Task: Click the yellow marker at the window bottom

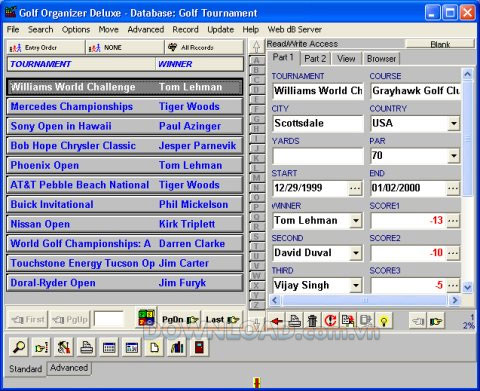Action: point(257,383)
